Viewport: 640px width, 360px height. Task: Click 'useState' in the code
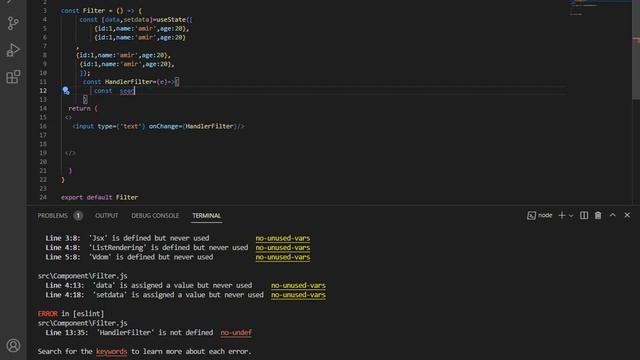pos(171,19)
